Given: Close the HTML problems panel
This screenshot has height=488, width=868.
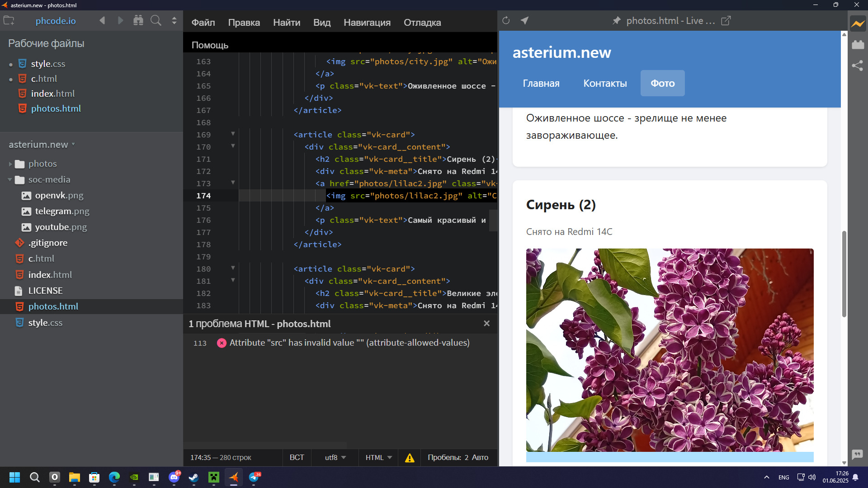Looking at the screenshot, I should pos(486,324).
